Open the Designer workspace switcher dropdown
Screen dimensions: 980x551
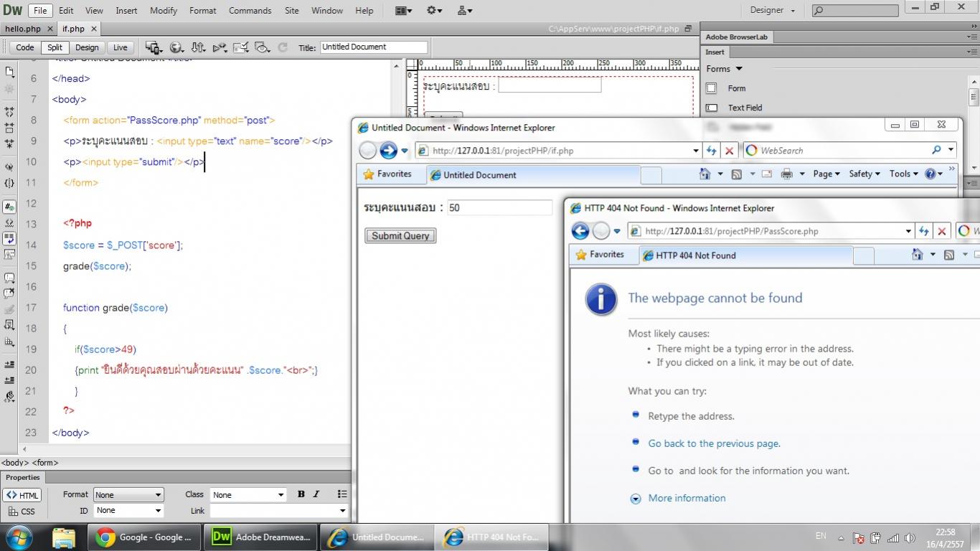pyautogui.click(x=773, y=11)
